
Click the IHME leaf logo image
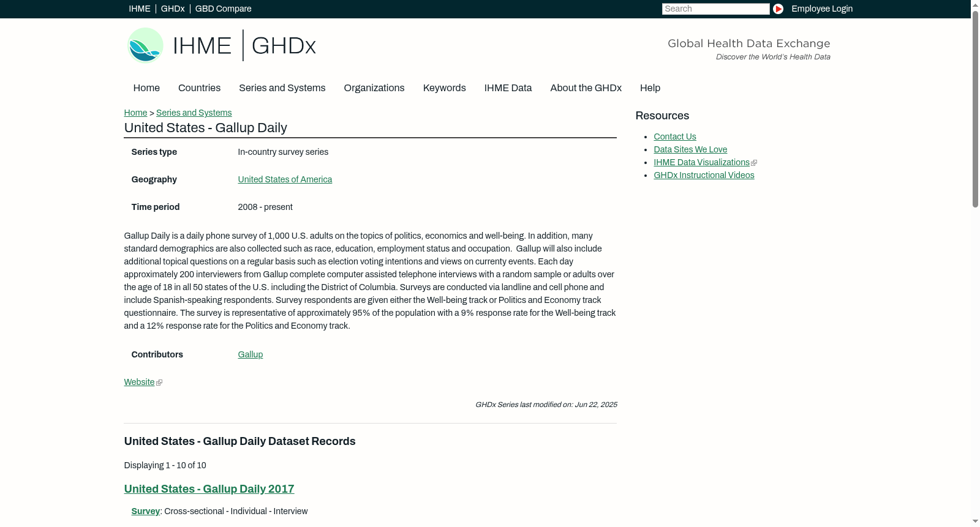point(145,45)
